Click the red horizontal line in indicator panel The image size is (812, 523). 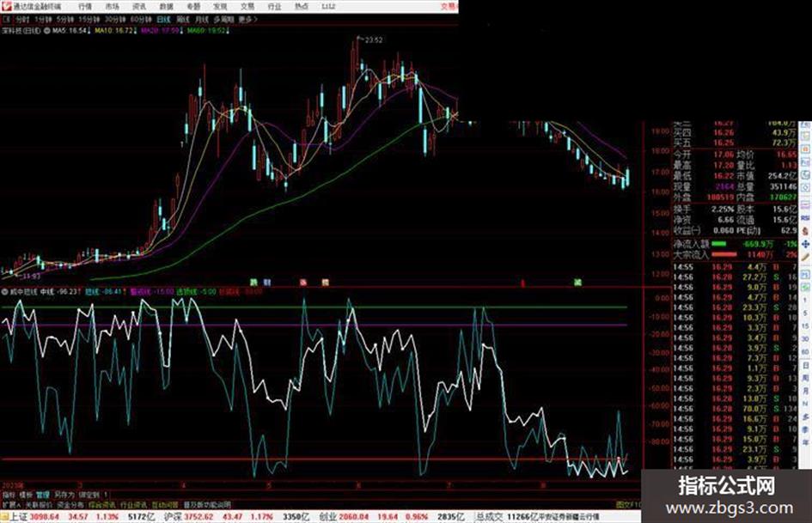[x=314, y=459]
